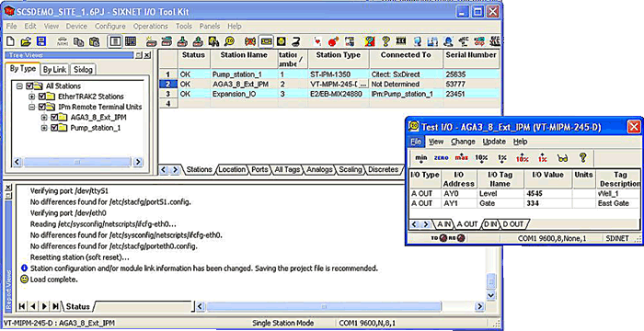This screenshot has height=331, width=644.
Task: Switch to the All Tags tab
Action: (287, 169)
